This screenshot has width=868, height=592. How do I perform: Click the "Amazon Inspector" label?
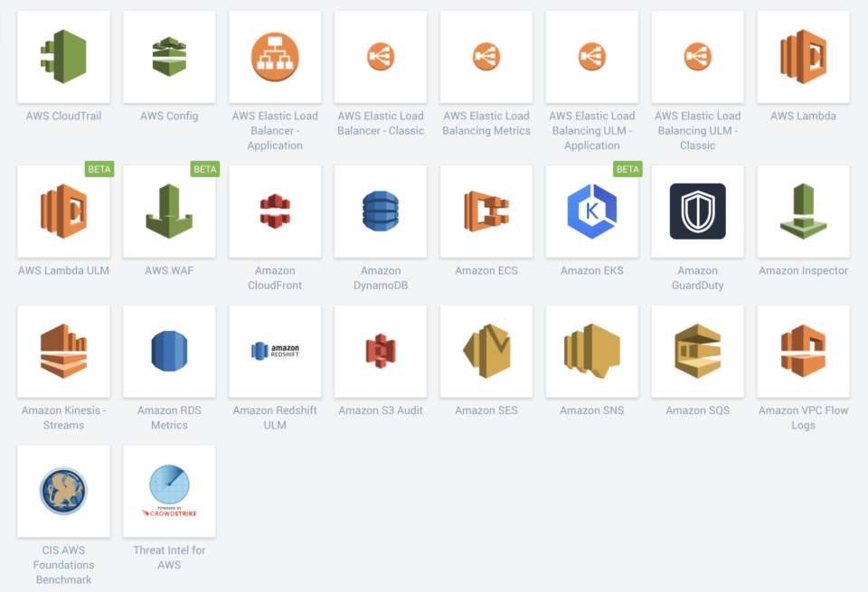click(x=803, y=270)
